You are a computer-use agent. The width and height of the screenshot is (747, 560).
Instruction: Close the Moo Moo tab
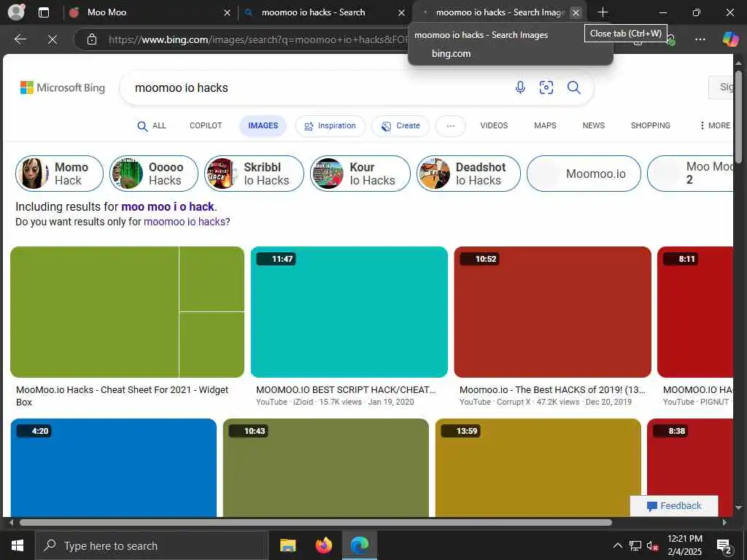click(x=227, y=13)
